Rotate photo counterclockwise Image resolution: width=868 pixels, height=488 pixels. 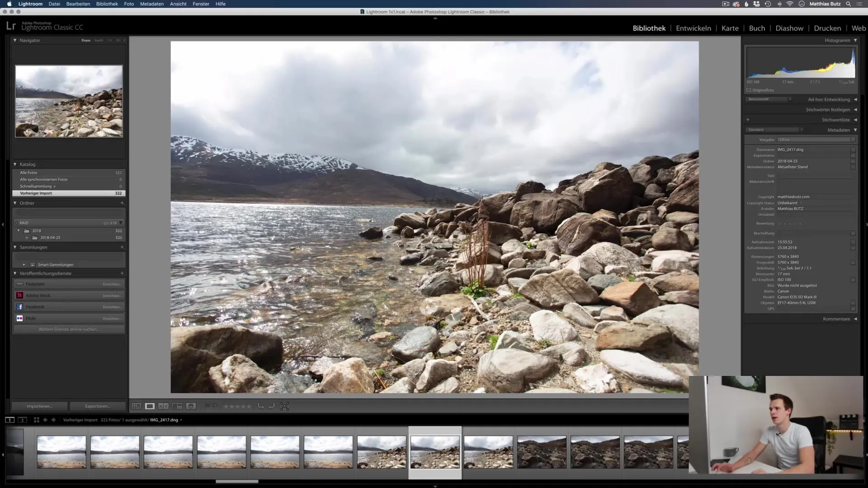click(261, 406)
